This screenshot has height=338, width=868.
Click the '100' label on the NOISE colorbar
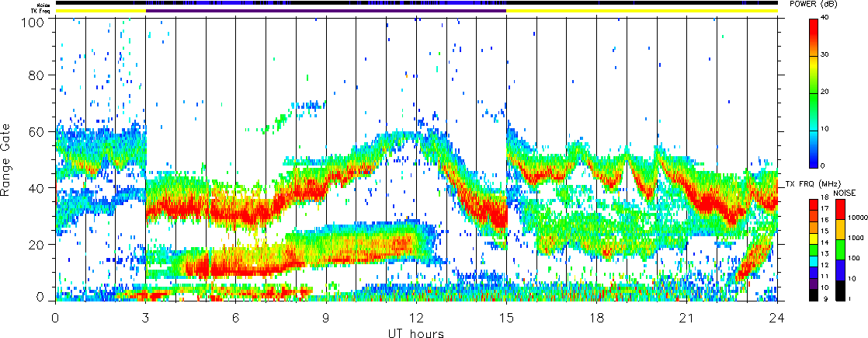853,258
